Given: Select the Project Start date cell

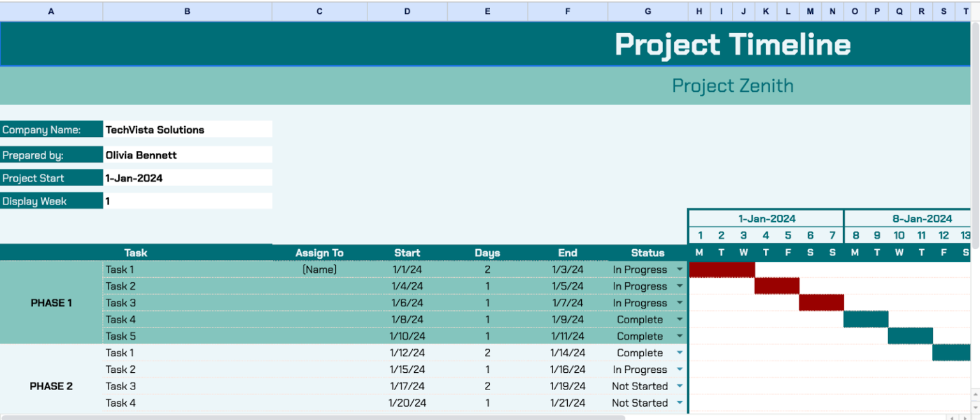Looking at the screenshot, I should 188,178.
